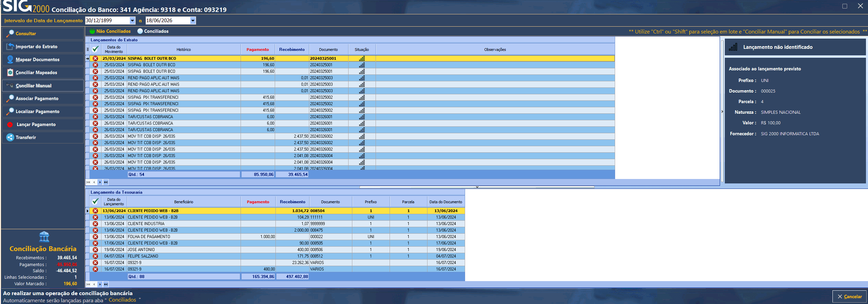Screen dimensions: 868x304
Task: Go to next record in the Tesouraria navigator
Action: (100, 284)
